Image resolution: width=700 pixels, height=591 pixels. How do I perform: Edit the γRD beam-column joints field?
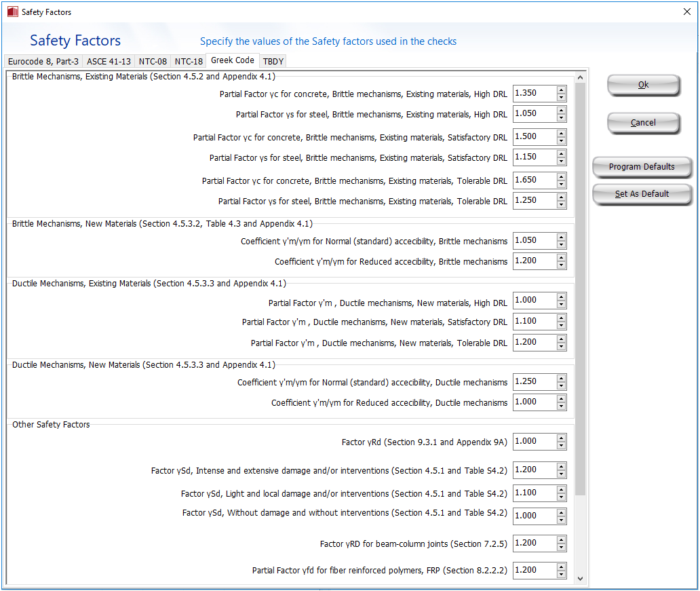coord(534,544)
